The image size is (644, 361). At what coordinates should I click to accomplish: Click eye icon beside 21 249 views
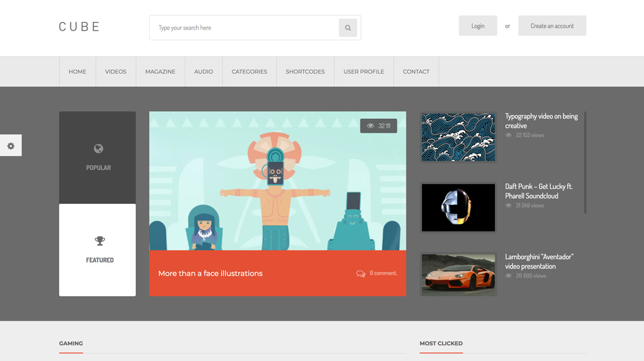coord(508,206)
